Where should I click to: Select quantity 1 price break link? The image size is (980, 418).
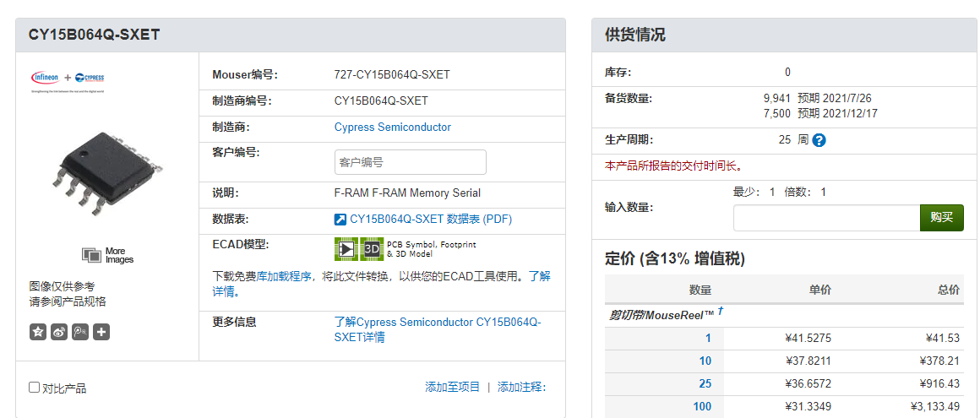click(708, 338)
